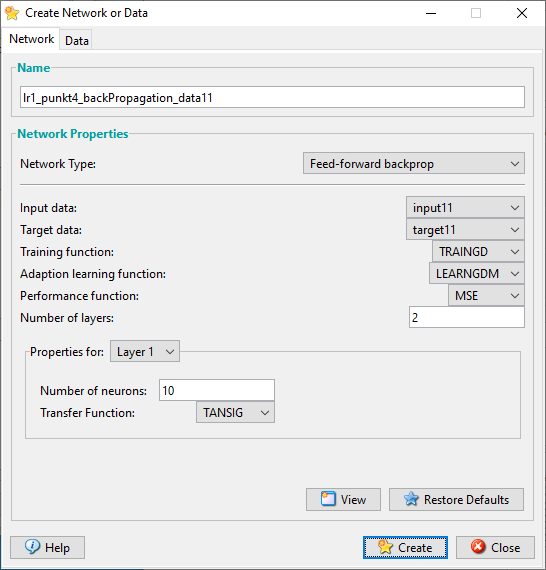Click the Number of neurons field

[x=217, y=390]
